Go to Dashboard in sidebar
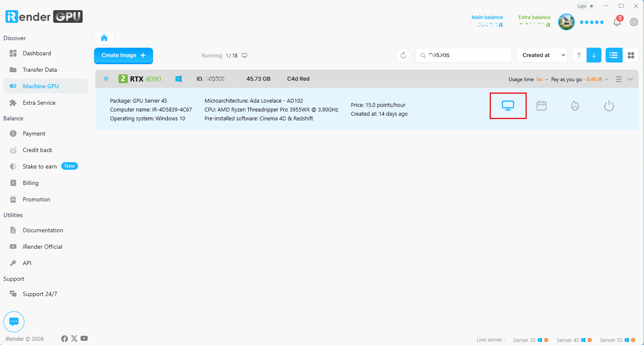 46,53
